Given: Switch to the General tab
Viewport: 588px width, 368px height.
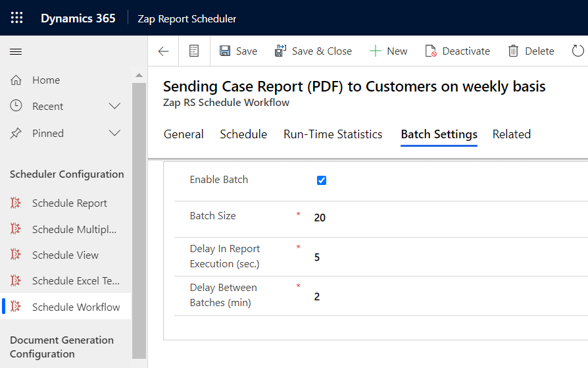Looking at the screenshot, I should coord(184,134).
